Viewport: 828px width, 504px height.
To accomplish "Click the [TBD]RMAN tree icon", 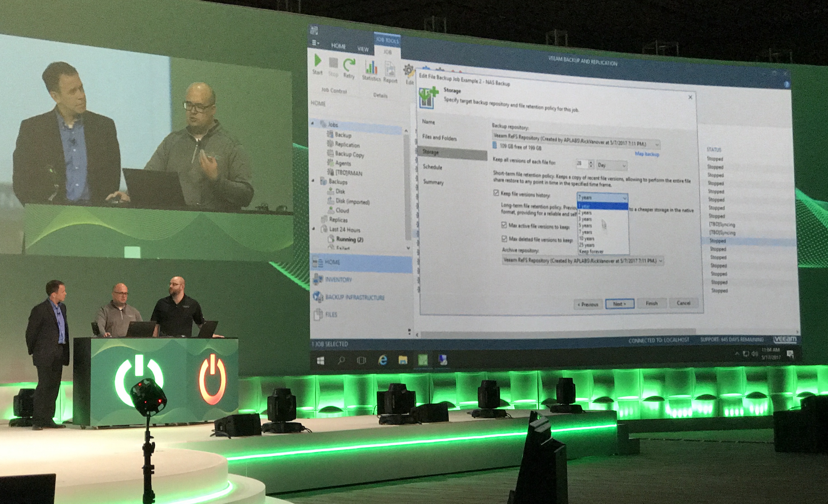I will pos(331,172).
